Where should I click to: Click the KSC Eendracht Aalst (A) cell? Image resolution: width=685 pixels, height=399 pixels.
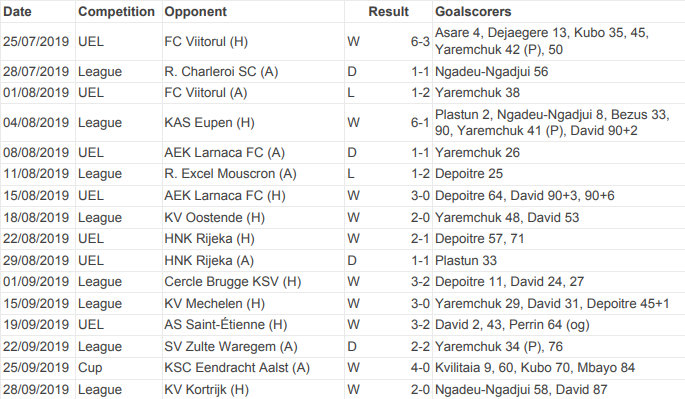pos(237,368)
